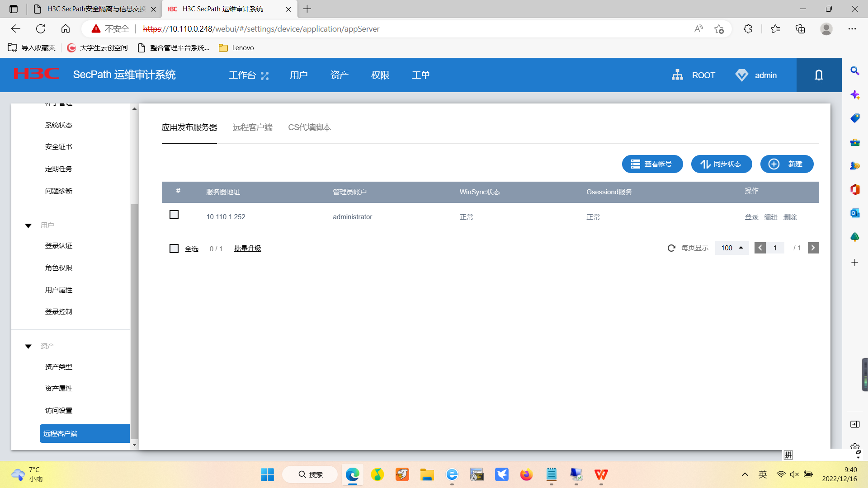Viewport: 868px width, 488px height.
Task: Click the 同步状态 button
Action: pyautogui.click(x=721, y=164)
